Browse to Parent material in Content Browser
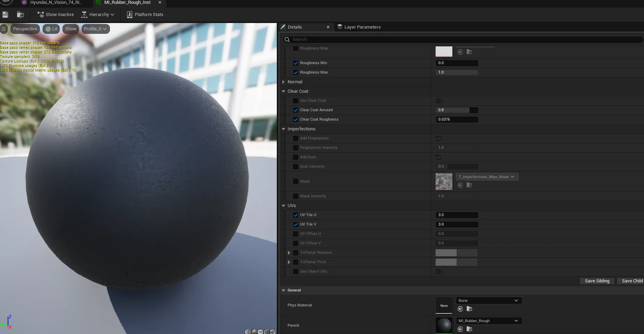The width and height of the screenshot is (644, 334). pyautogui.click(x=469, y=329)
